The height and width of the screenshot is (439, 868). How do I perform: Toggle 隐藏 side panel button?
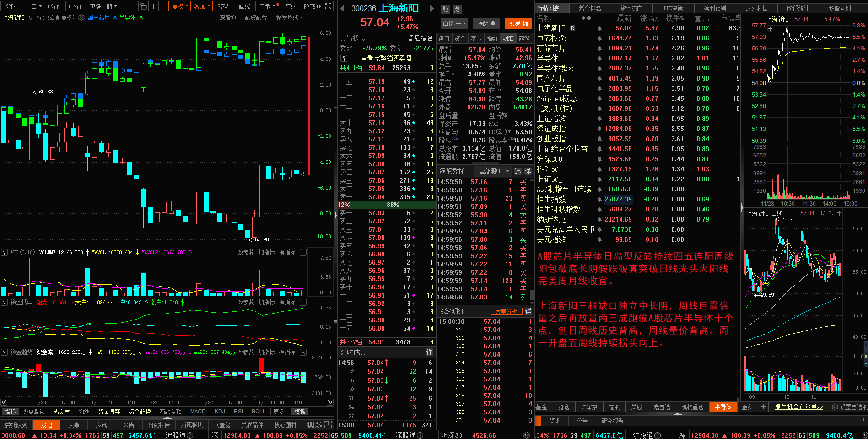[x=312, y=6]
